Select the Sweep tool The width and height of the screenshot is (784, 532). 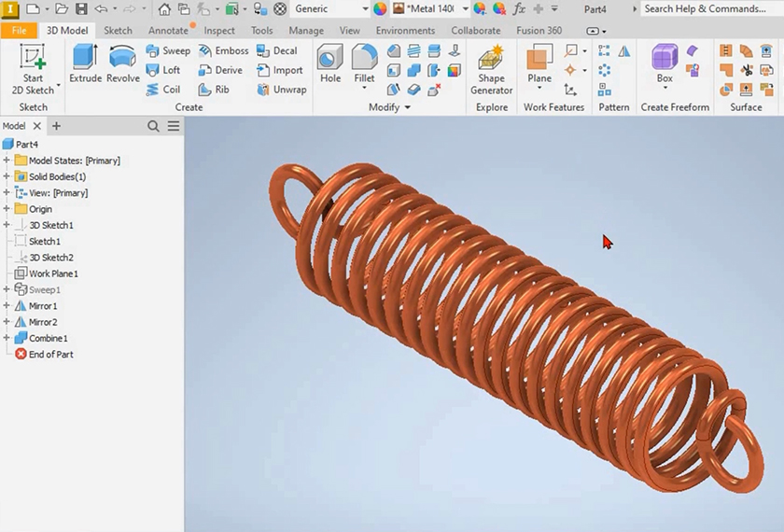click(168, 50)
